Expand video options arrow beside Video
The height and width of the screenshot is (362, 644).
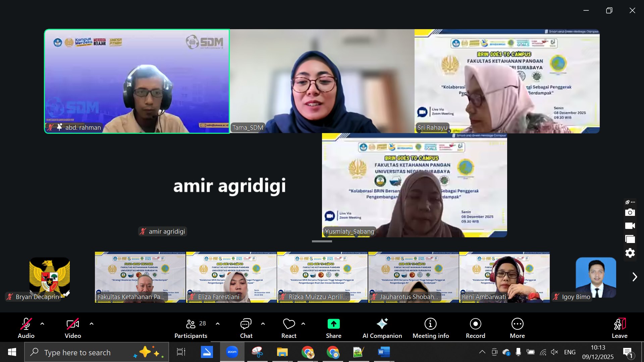coord(92,324)
